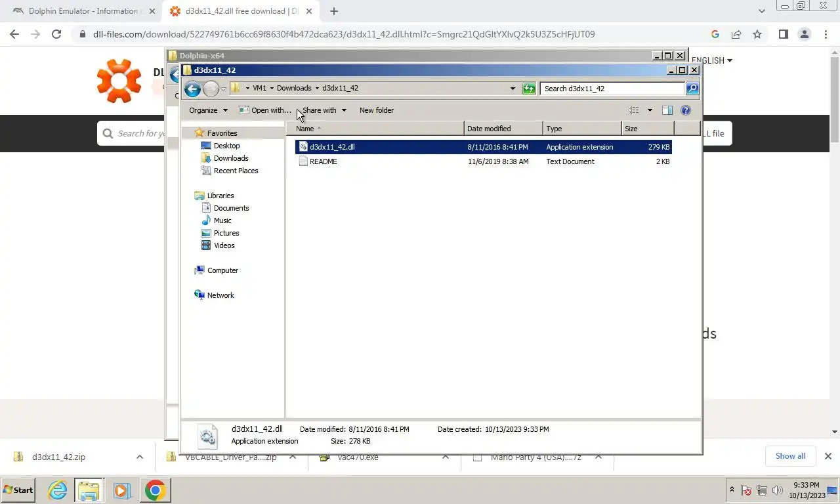Open Documents library
Viewport: 840px width, 504px height.
(x=231, y=208)
